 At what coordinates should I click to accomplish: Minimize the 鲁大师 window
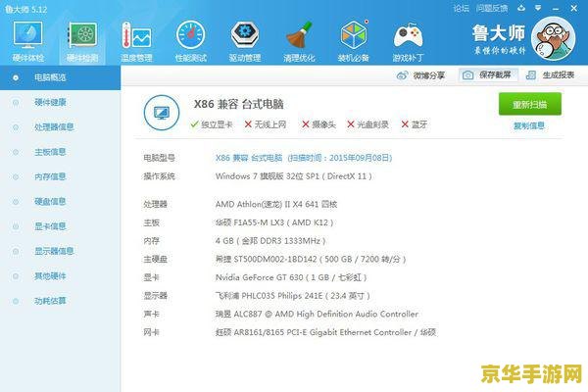click(x=556, y=8)
